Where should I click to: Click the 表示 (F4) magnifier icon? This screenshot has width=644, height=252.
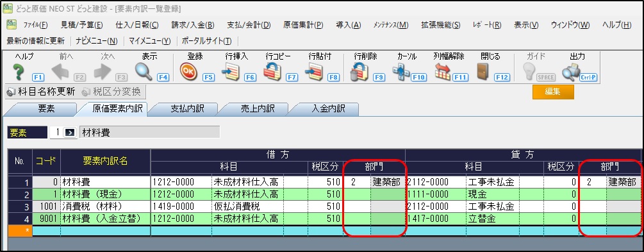point(144,72)
